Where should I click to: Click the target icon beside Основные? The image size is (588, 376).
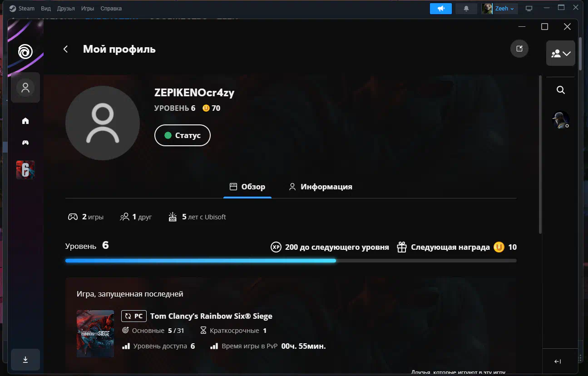coord(126,331)
